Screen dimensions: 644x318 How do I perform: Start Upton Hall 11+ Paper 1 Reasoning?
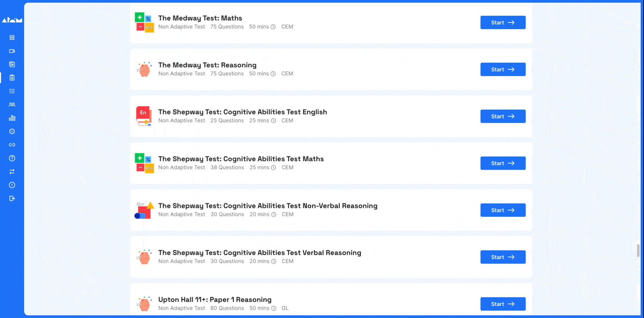(503, 304)
